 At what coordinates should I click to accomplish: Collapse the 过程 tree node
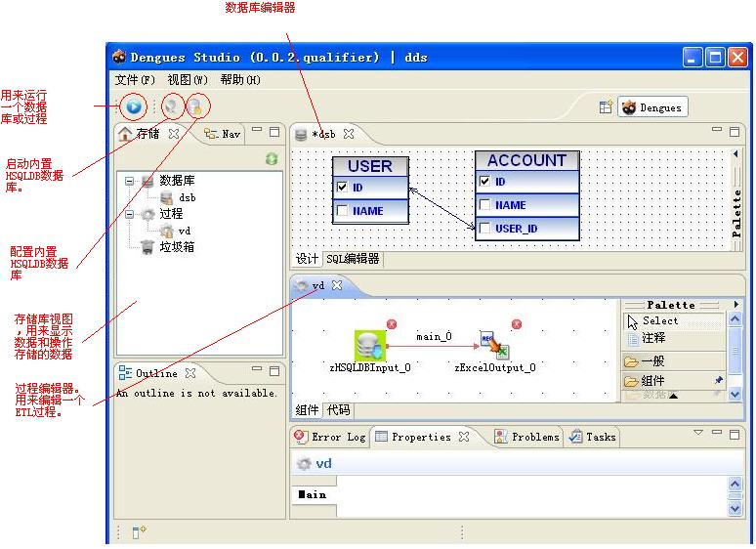point(129,214)
